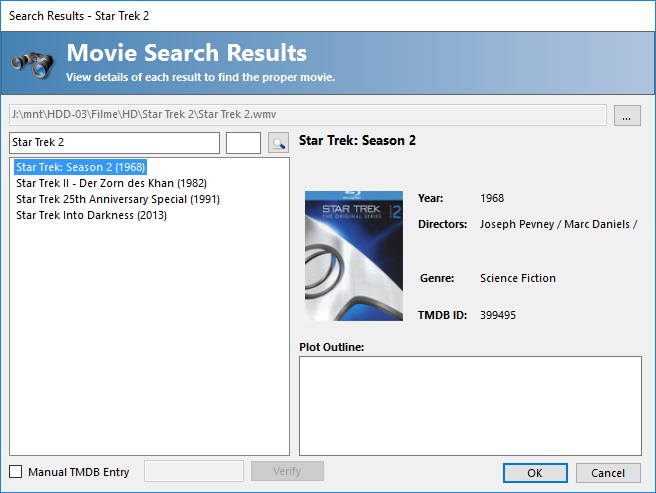This screenshot has height=493, width=656.
Task: Open file browser with ellipsis button
Action: click(x=627, y=115)
